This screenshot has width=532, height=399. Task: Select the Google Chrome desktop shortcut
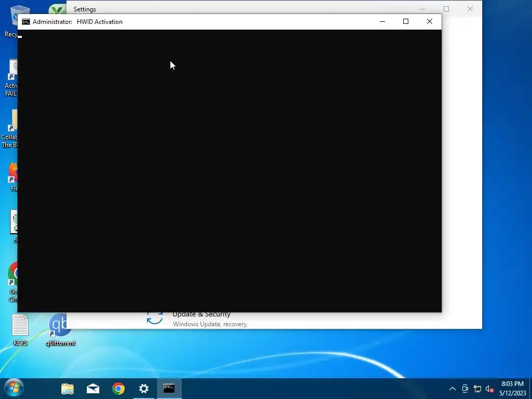tap(12, 282)
